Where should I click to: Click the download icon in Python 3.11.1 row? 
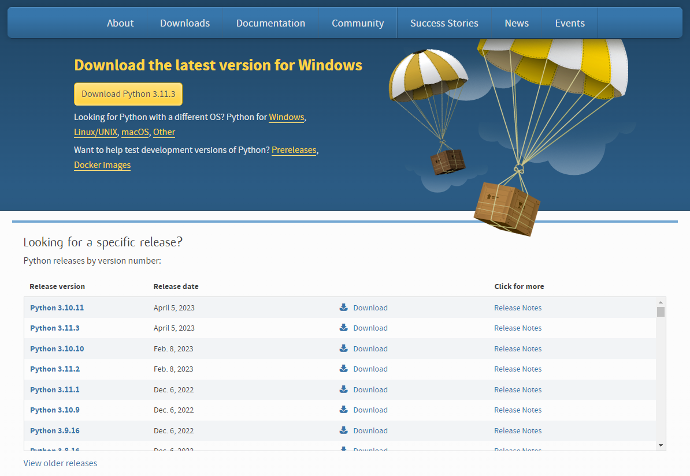(344, 389)
